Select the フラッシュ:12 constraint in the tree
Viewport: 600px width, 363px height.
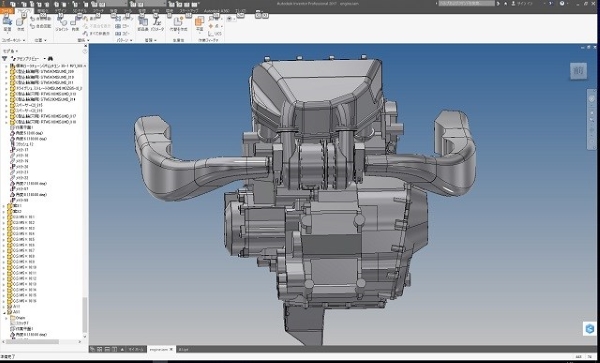tap(22, 144)
